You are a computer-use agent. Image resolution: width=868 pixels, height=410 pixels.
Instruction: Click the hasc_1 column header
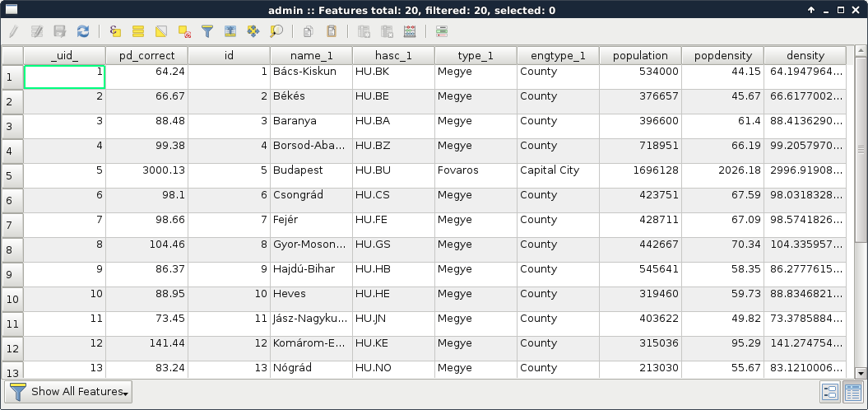point(393,55)
